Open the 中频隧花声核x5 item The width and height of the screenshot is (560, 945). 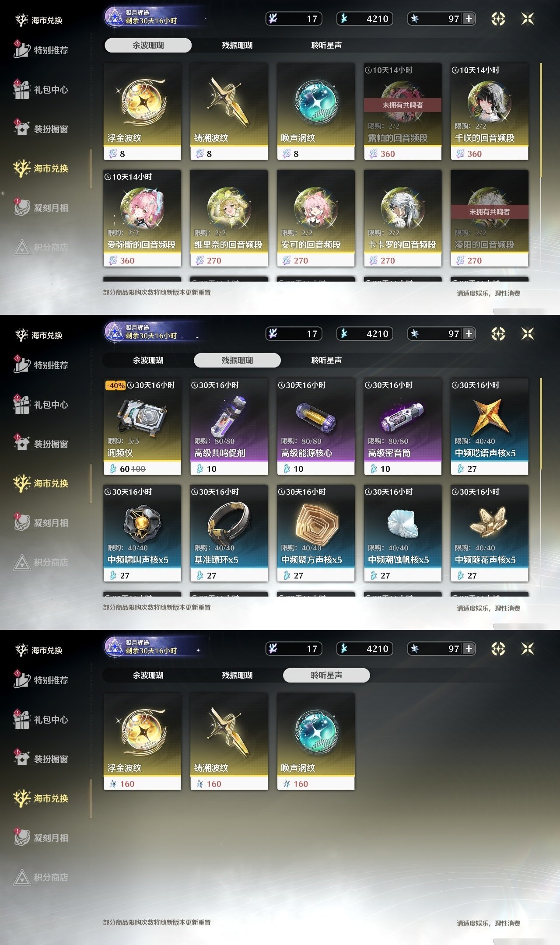490,533
